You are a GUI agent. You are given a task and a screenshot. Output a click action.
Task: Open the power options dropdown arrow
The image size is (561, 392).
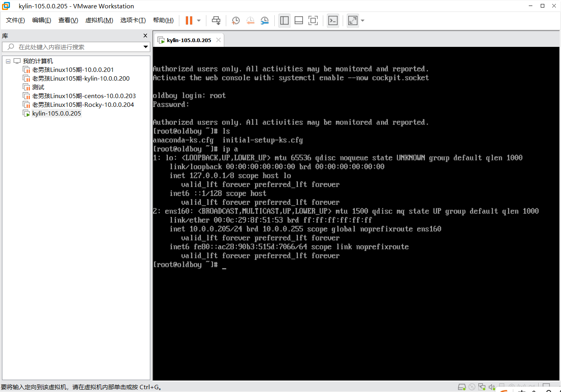tap(199, 21)
